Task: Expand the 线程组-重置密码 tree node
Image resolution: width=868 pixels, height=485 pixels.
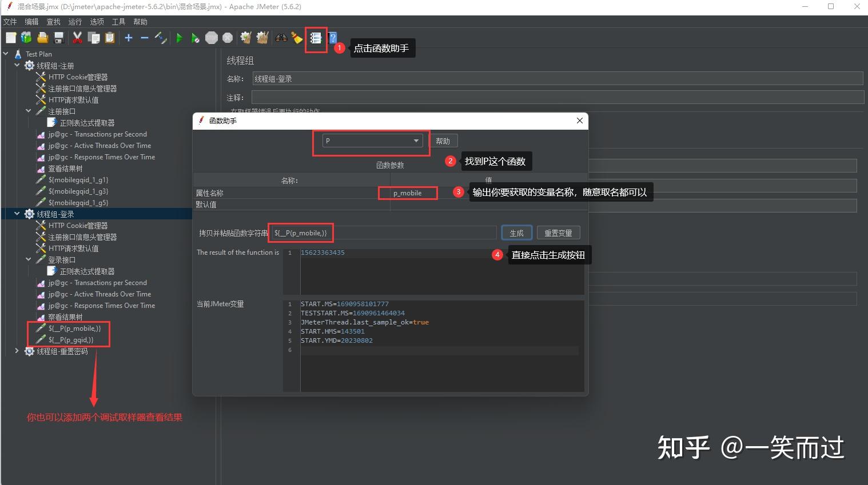Action: click(x=17, y=351)
